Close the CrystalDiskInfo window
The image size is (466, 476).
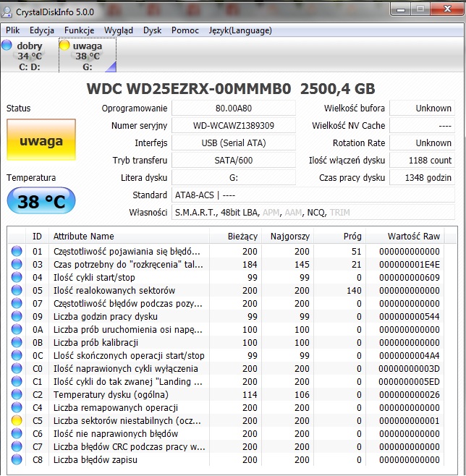coord(447,9)
